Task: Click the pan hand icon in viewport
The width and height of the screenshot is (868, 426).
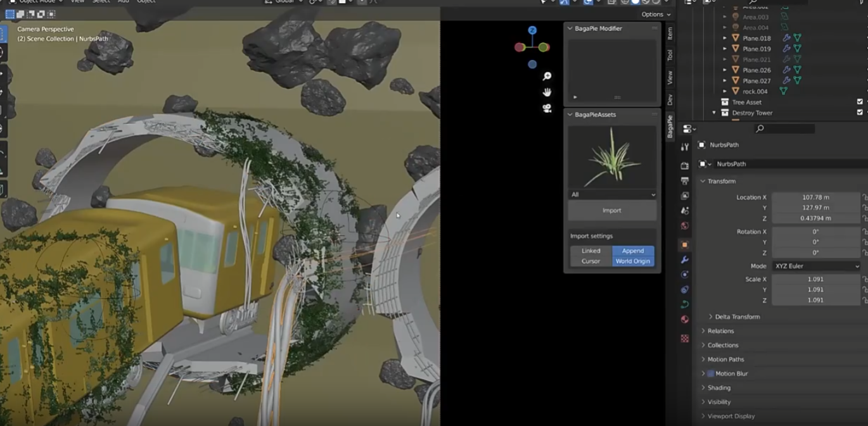Action: tap(547, 92)
